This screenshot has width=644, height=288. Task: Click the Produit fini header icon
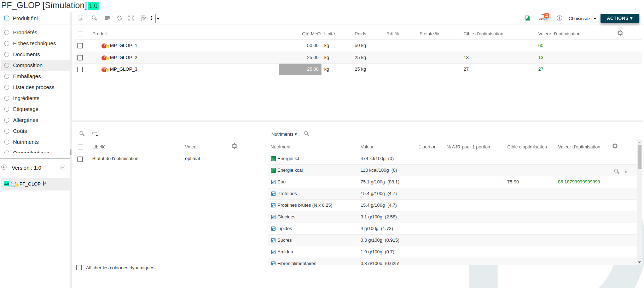7,18
